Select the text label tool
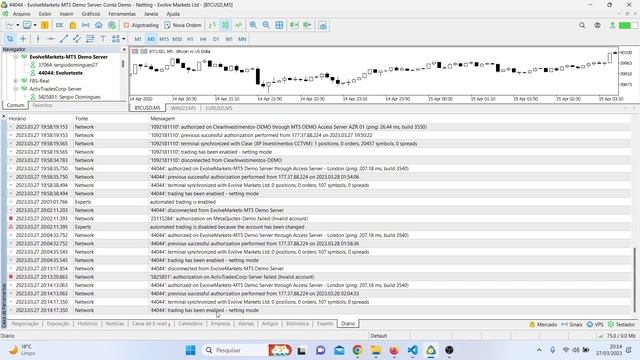This screenshot has width=640, height=360. [103, 39]
